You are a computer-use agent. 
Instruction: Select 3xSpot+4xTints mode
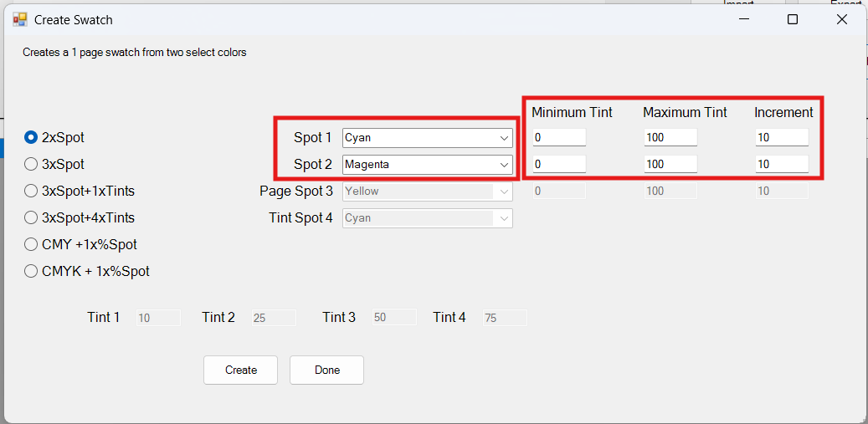coord(80,217)
